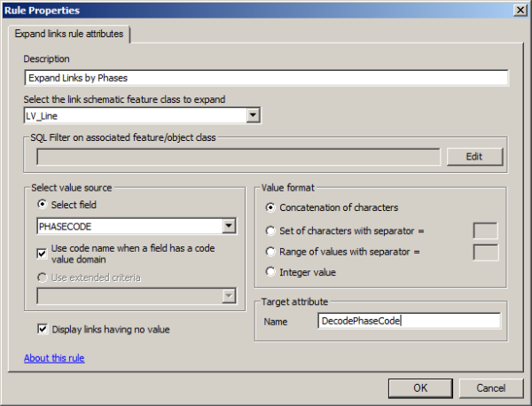Select Use extended criteria radio button
The width and height of the screenshot is (532, 406).
43,277
